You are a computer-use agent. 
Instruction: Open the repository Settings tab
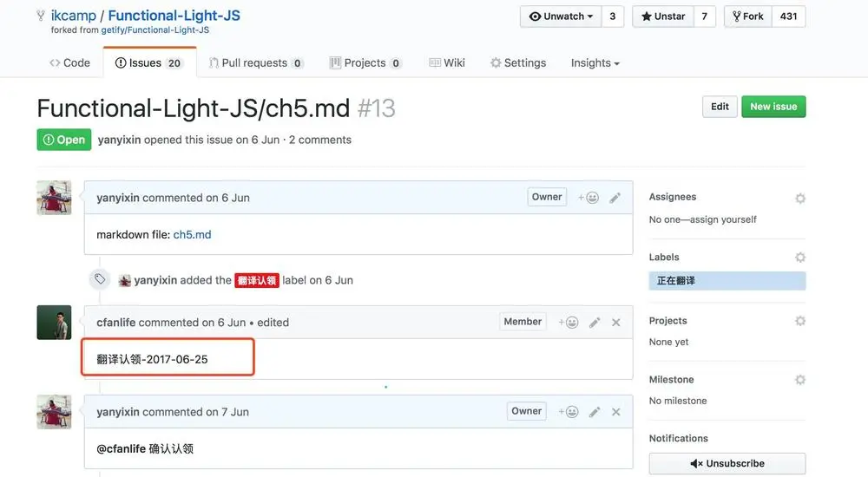tap(518, 63)
